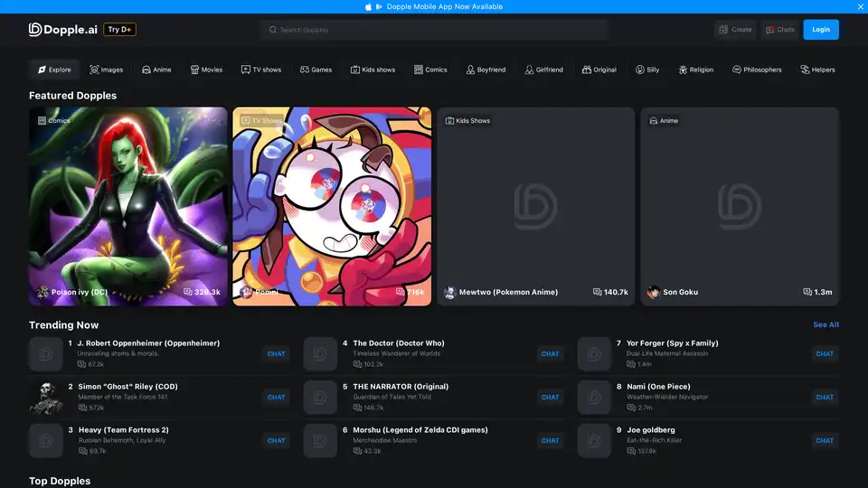Image resolution: width=868 pixels, height=488 pixels.
Task: Switch to the Anime category
Action: pos(156,70)
